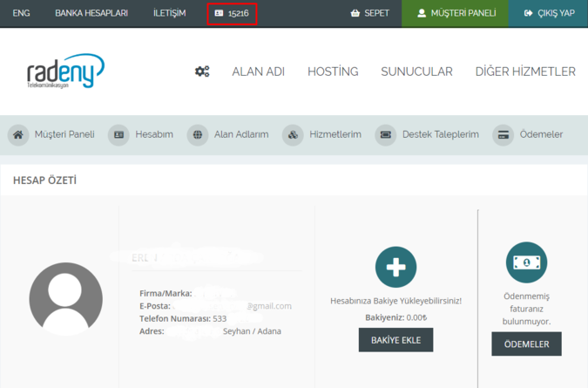
Task: Click the cubes icon for Hizmetlerim
Action: (x=293, y=135)
